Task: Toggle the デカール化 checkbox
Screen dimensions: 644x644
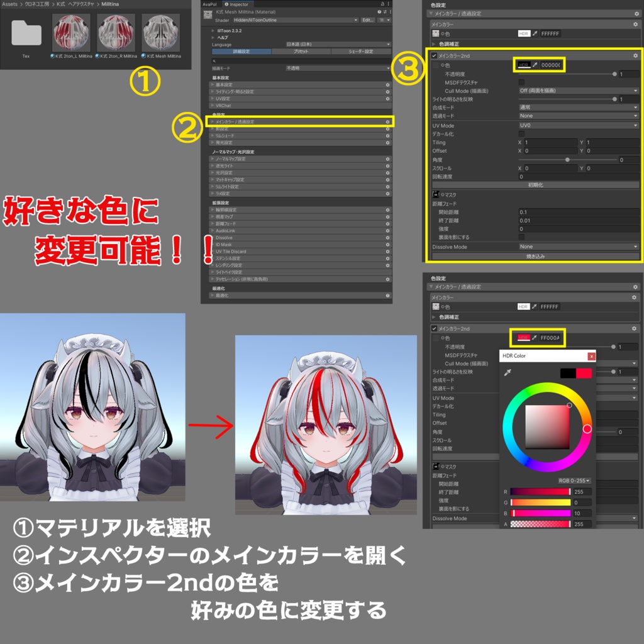Action: coord(521,134)
